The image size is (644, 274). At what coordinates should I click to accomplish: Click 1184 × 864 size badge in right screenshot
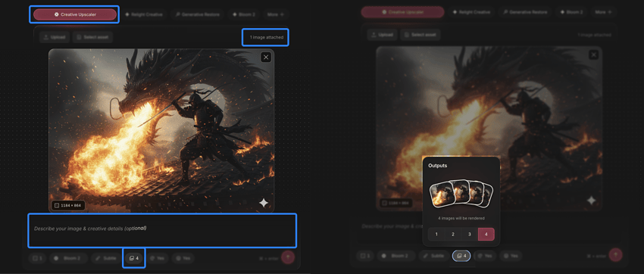[x=396, y=203]
